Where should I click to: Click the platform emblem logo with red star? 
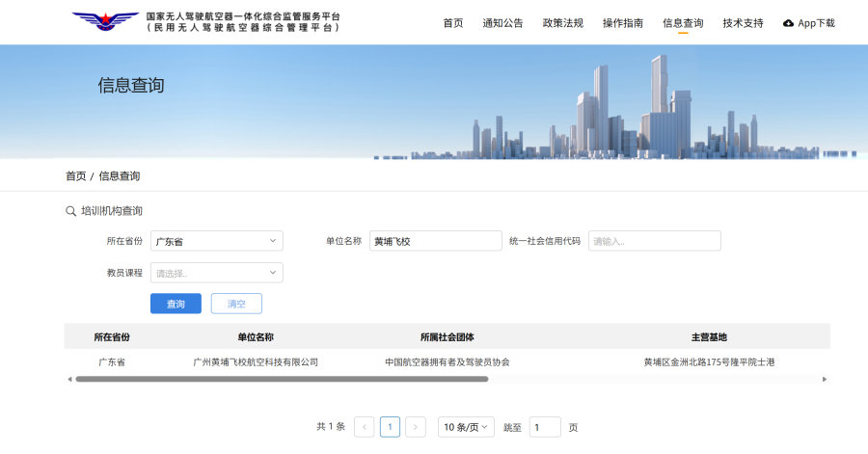(105, 21)
